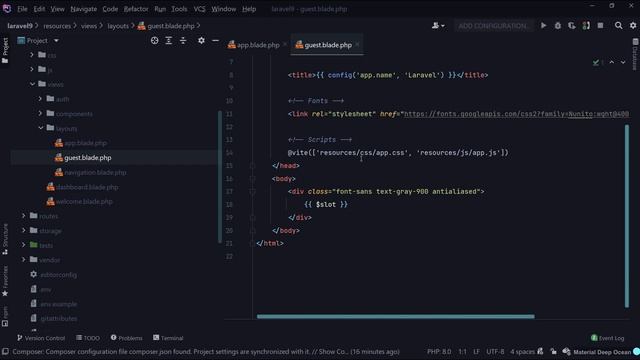Viewport: 640px width, 360px height.
Task: Click the Google Fonts URL link in code
Action: [x=516, y=114]
